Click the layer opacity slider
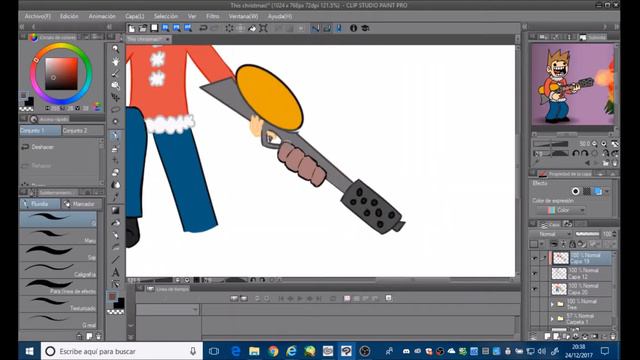Viewport: 640px width, 360px height. pos(588,234)
